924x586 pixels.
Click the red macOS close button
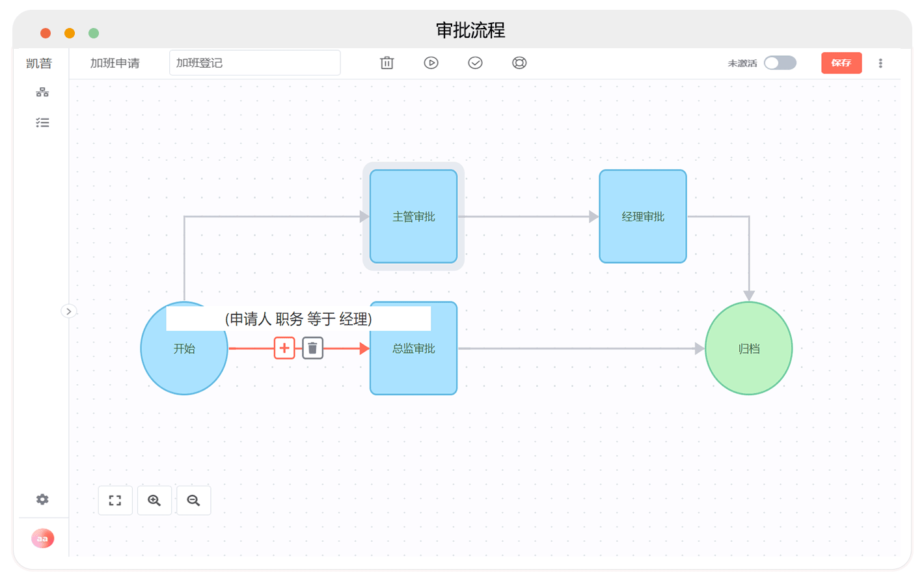point(46,33)
